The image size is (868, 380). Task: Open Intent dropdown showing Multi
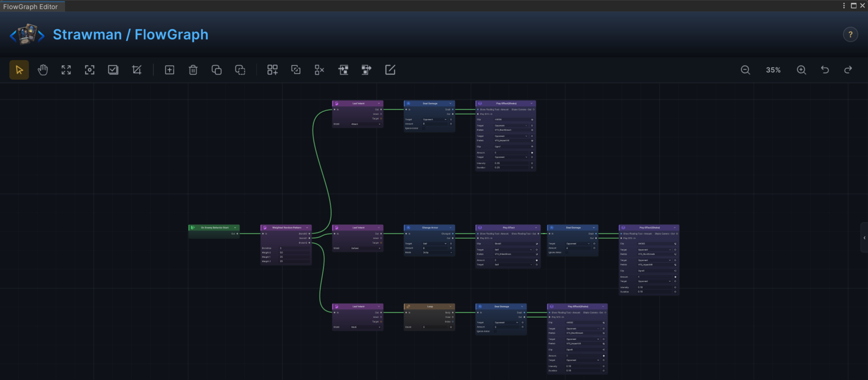pos(366,327)
